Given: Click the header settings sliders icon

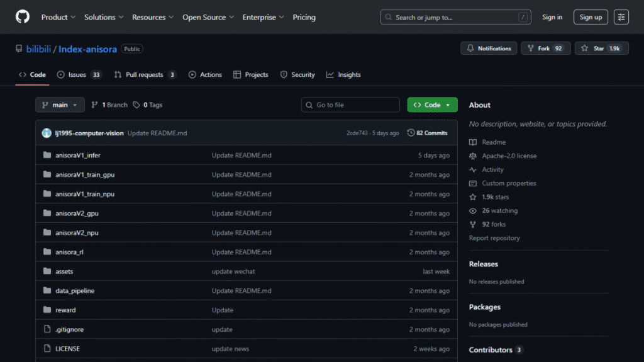Looking at the screenshot, I should [x=621, y=17].
